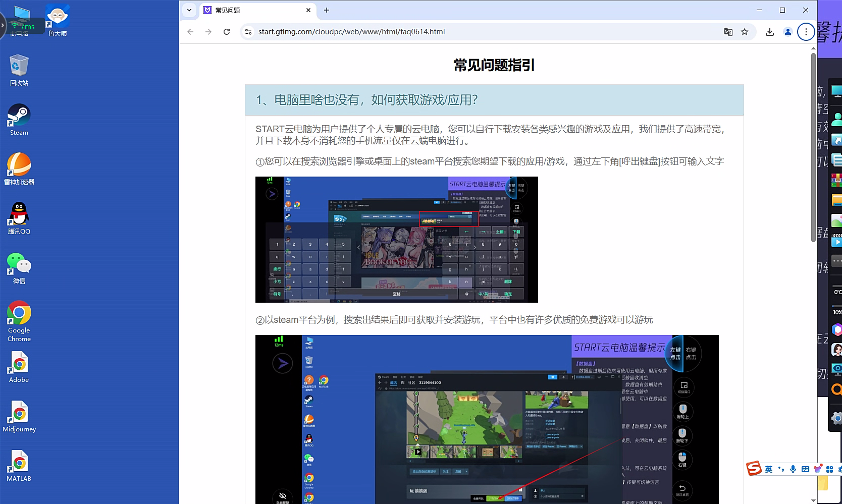Open the Sogou toolbox grid icon
The height and width of the screenshot is (504, 842).
[829, 469]
